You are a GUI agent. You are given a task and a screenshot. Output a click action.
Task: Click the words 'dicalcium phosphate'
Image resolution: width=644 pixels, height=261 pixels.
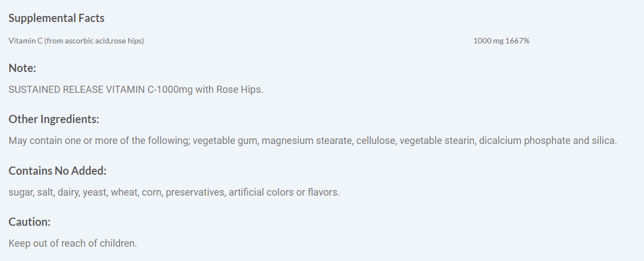pyautogui.click(x=524, y=141)
